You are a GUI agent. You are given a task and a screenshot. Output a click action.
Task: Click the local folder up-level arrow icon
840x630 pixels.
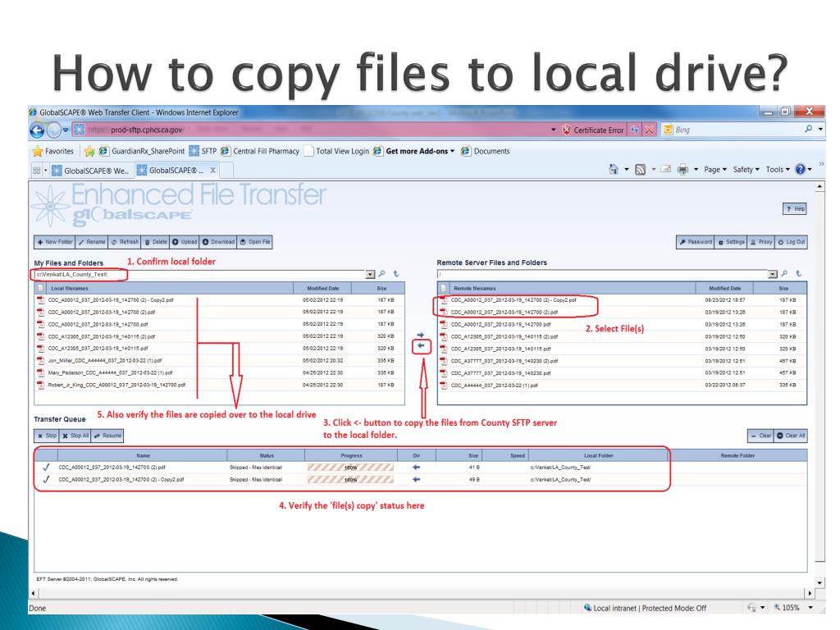click(x=396, y=274)
